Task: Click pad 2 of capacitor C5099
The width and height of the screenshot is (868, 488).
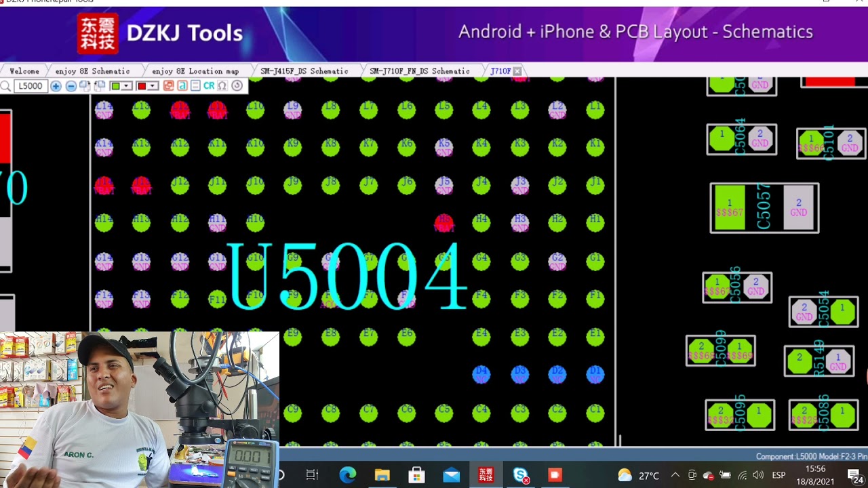Action: pyautogui.click(x=701, y=351)
